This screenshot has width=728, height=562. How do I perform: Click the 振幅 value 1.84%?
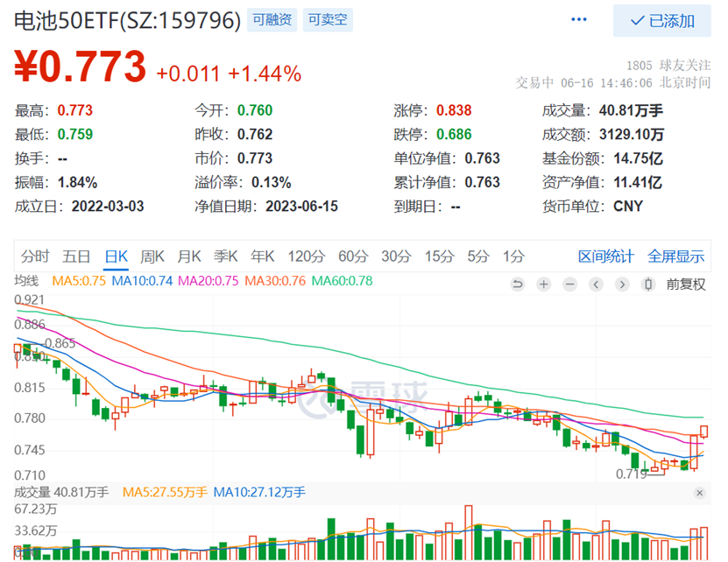78,182
